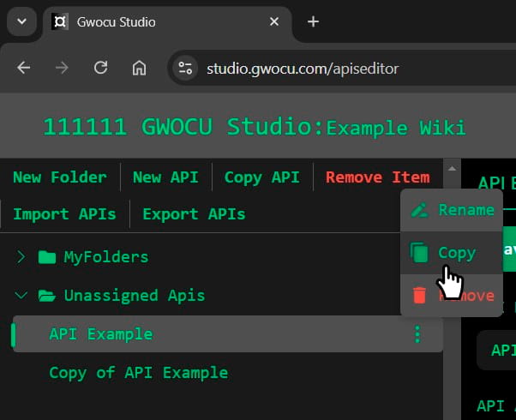Choose Rename from the context menu
516x420 pixels.
pos(452,210)
